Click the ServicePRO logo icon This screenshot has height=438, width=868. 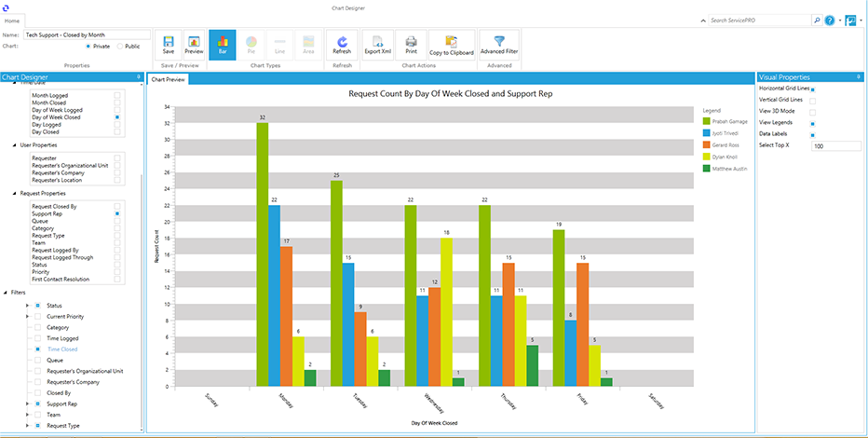point(7,7)
